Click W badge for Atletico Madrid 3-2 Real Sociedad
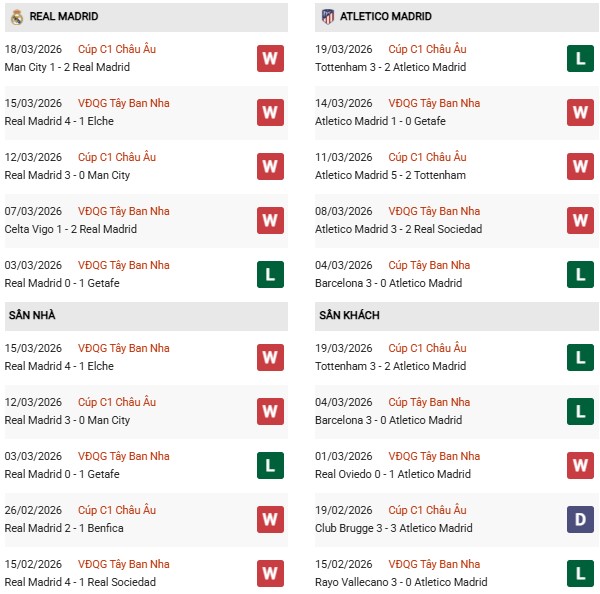600x594 pixels. pyautogui.click(x=581, y=220)
